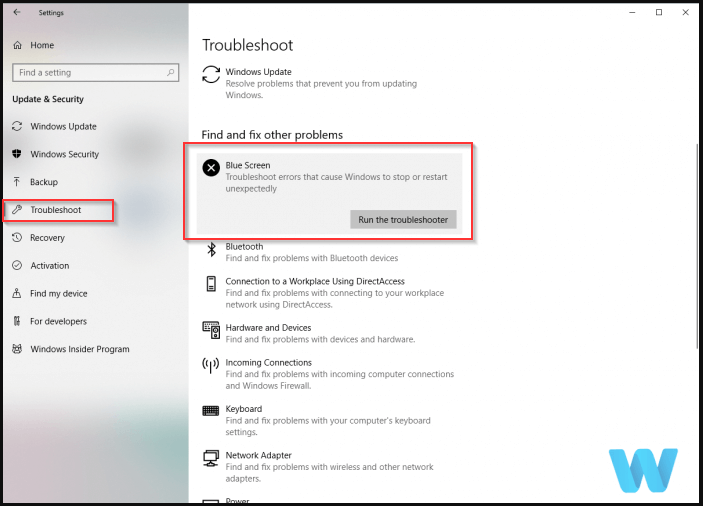Open Home in the Settings sidebar
Viewport: 703px width, 506px height.
click(x=42, y=45)
